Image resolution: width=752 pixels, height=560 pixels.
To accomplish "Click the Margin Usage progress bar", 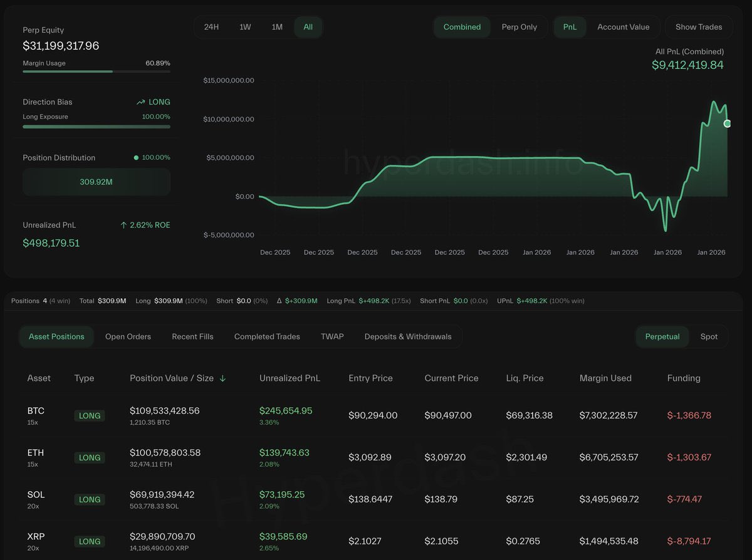I will click(97, 71).
